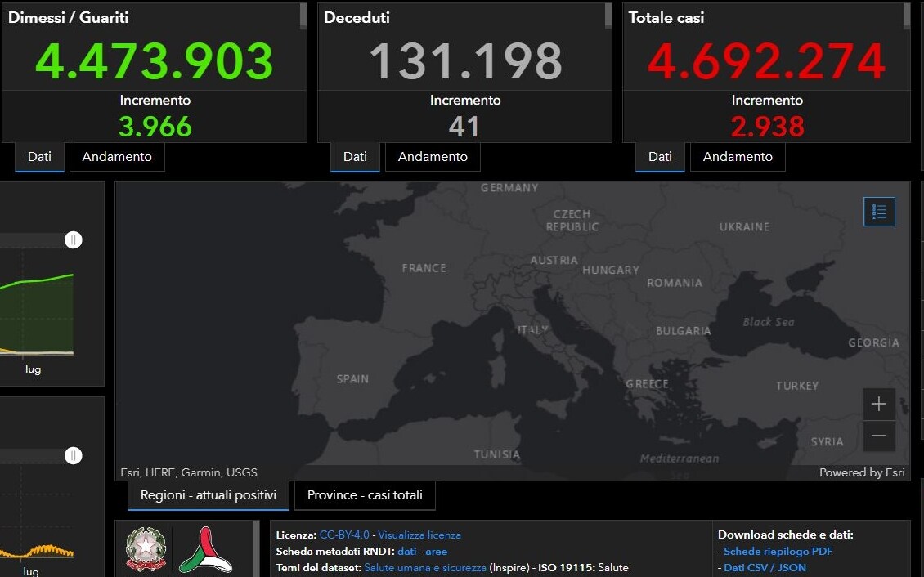This screenshot has width=924, height=577.
Task: Select Andamento tab under Deceduti panel
Action: click(433, 157)
